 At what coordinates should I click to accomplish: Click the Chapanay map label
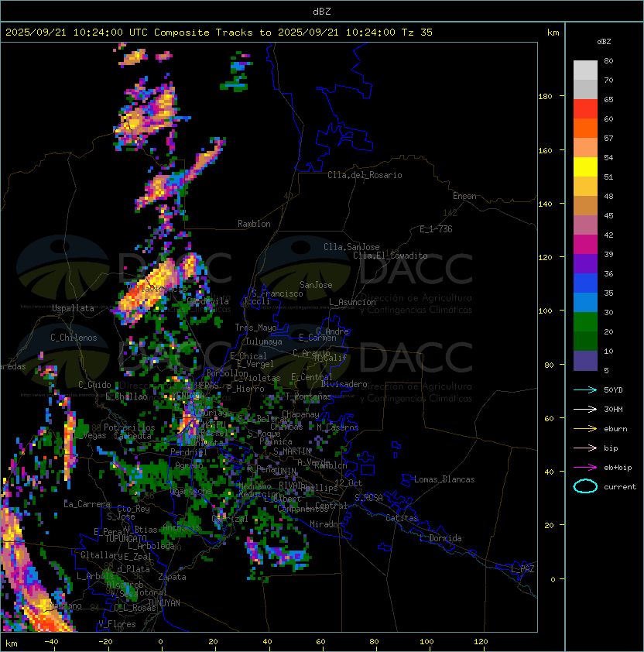click(300, 414)
